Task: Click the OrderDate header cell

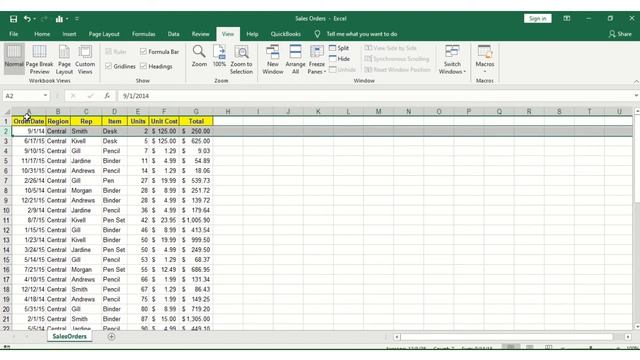Action: click(29, 121)
